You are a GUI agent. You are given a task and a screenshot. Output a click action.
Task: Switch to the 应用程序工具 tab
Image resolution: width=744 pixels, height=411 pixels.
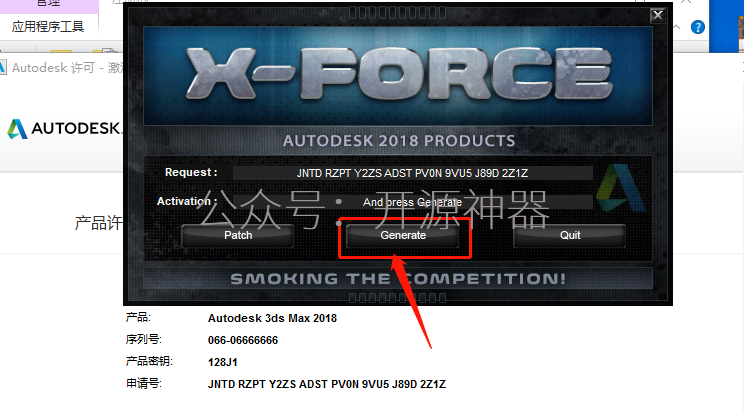click(48, 27)
